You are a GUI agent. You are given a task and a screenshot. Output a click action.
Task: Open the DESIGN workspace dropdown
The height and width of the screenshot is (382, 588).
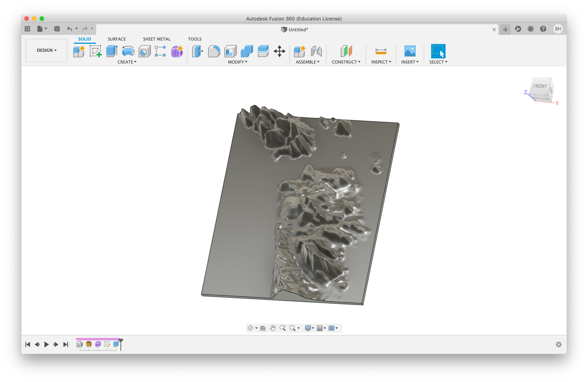(47, 50)
